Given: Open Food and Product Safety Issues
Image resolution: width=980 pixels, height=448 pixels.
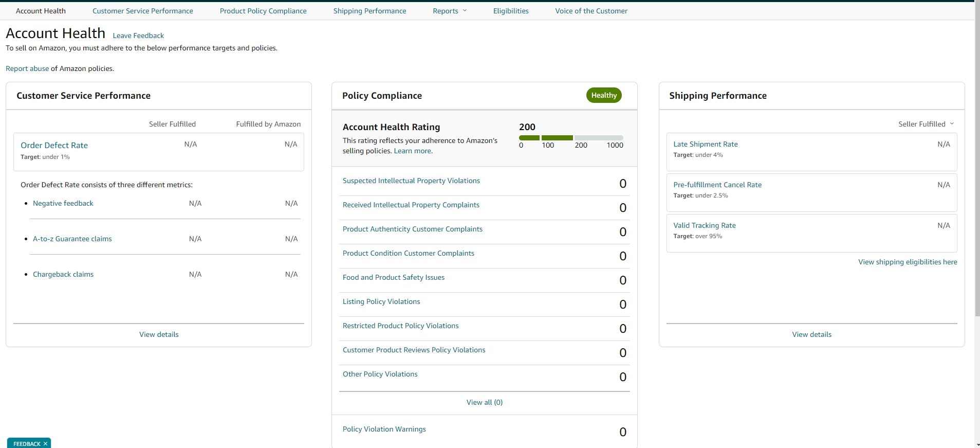Looking at the screenshot, I should [394, 277].
